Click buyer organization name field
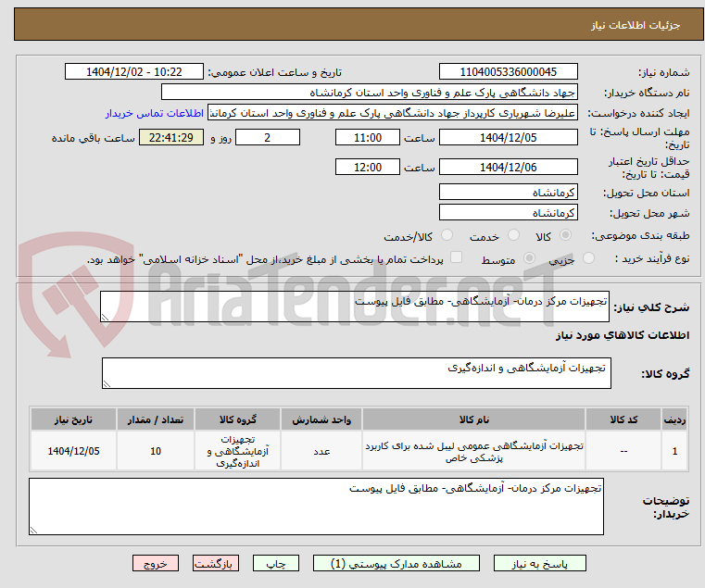The width and height of the screenshot is (705, 588). pyautogui.click(x=369, y=93)
